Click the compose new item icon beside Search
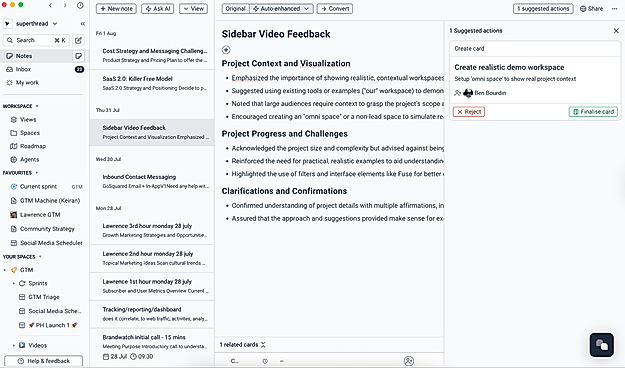Image resolution: width=625 pixels, height=368 pixels. [x=79, y=40]
